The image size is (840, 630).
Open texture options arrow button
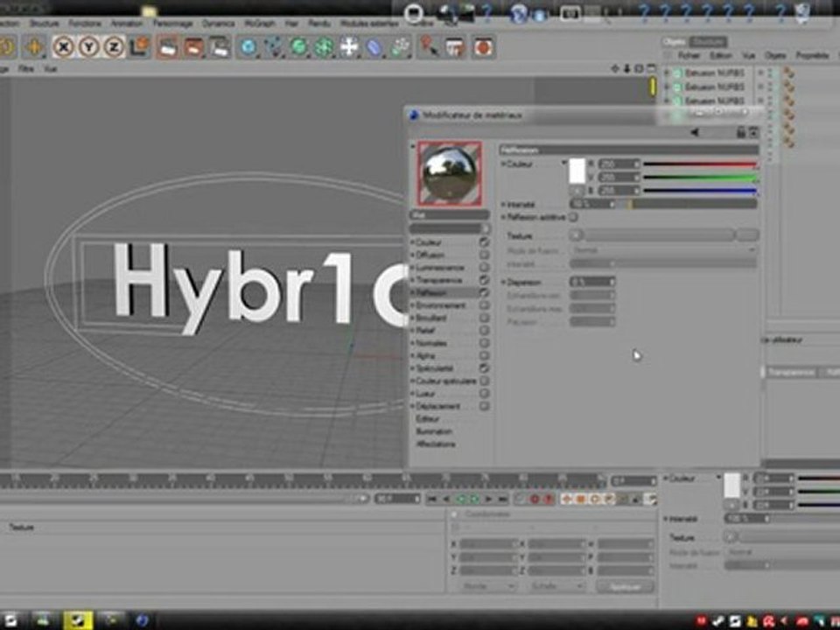[576, 234]
